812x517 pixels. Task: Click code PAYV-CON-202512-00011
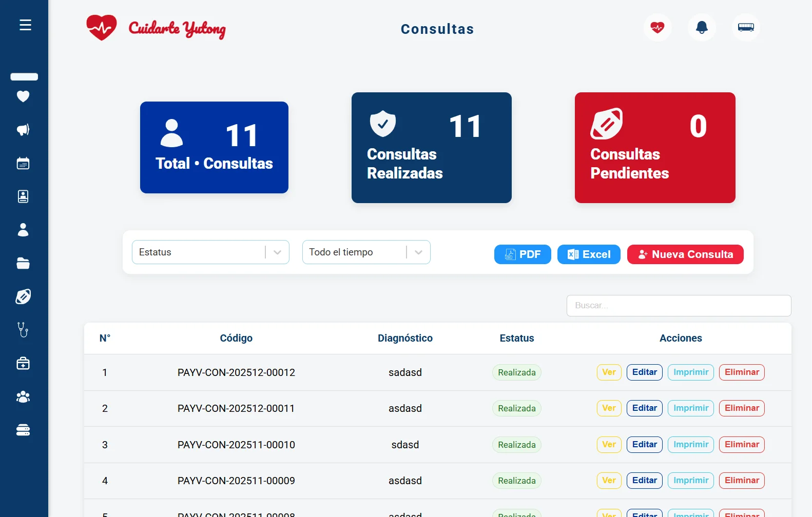(x=236, y=408)
